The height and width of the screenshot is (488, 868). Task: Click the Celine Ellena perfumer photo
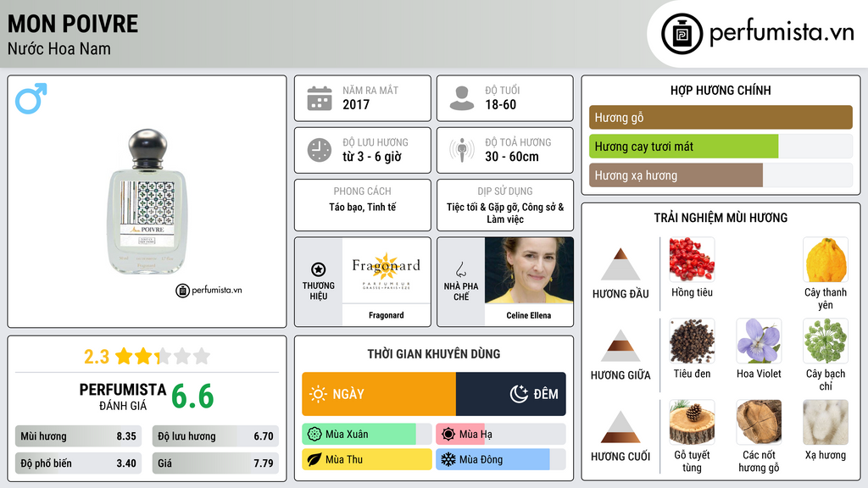529,270
